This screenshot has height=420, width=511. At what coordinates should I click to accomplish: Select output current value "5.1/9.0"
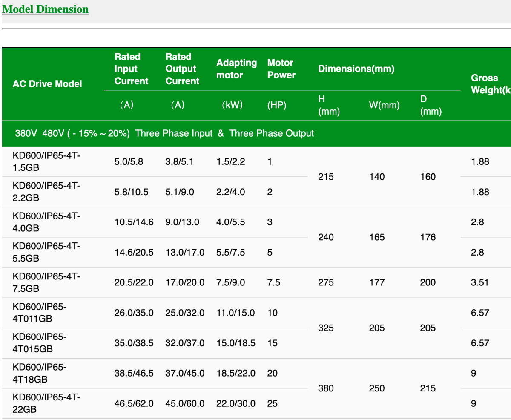tap(180, 192)
